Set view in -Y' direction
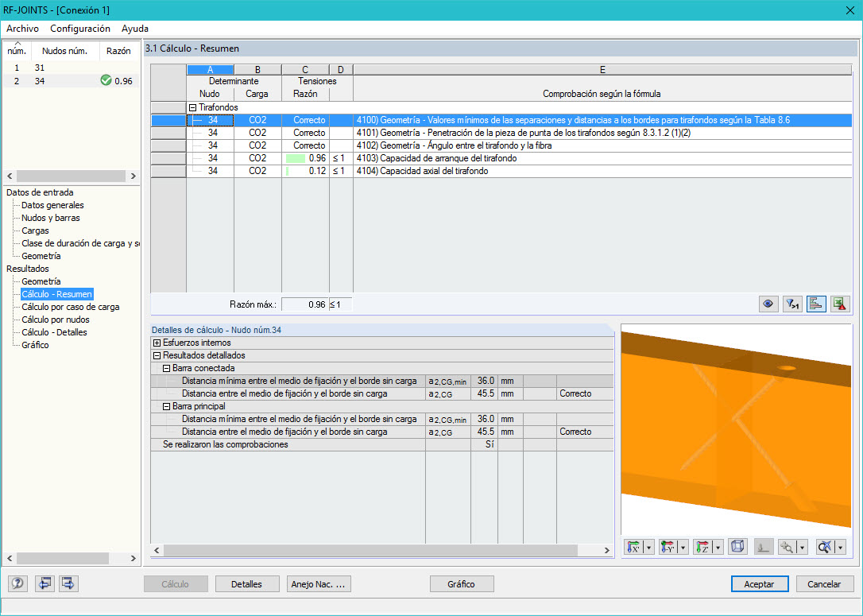This screenshot has width=863, height=616. click(x=668, y=547)
